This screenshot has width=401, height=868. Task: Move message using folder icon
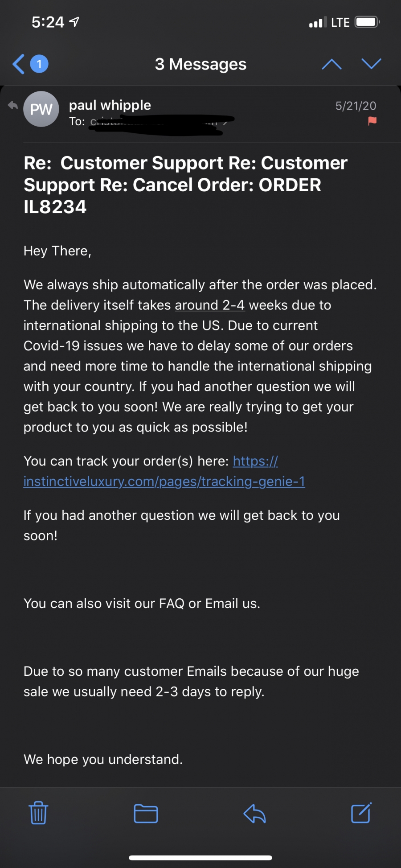tap(146, 814)
